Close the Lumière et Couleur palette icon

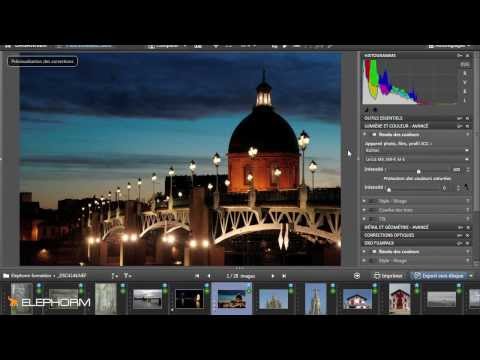(x=468, y=126)
